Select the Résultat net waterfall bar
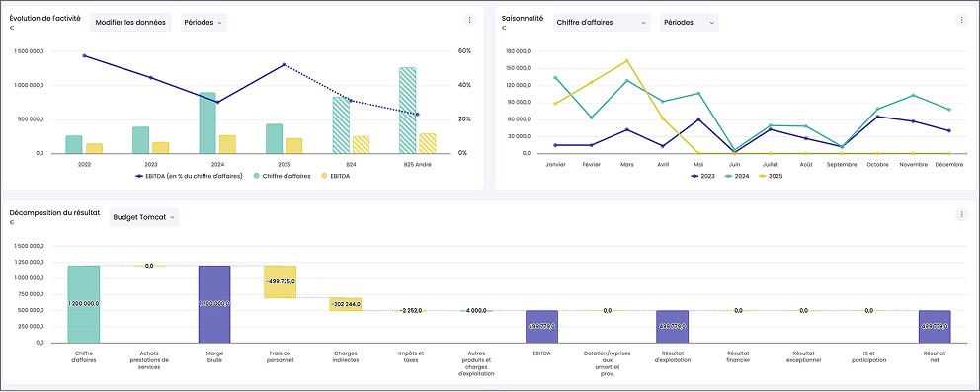 935,327
